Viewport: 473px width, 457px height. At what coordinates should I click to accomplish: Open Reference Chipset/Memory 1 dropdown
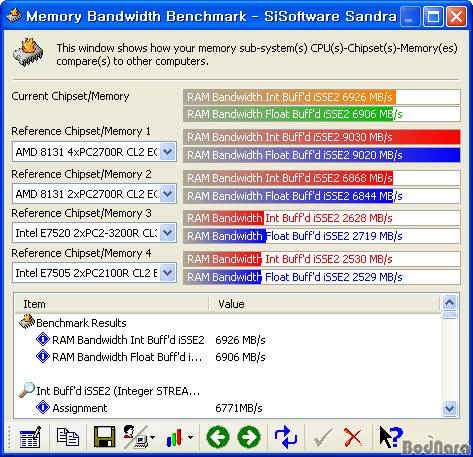pos(168,152)
